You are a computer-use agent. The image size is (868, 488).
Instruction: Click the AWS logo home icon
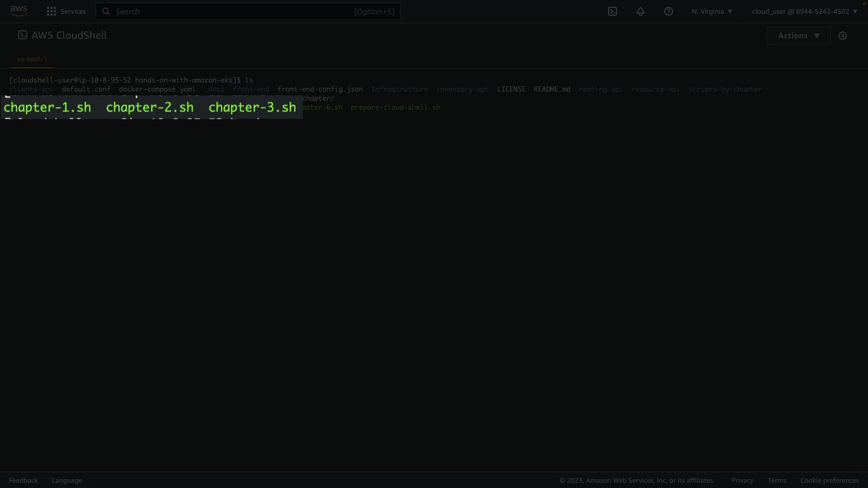click(x=19, y=11)
